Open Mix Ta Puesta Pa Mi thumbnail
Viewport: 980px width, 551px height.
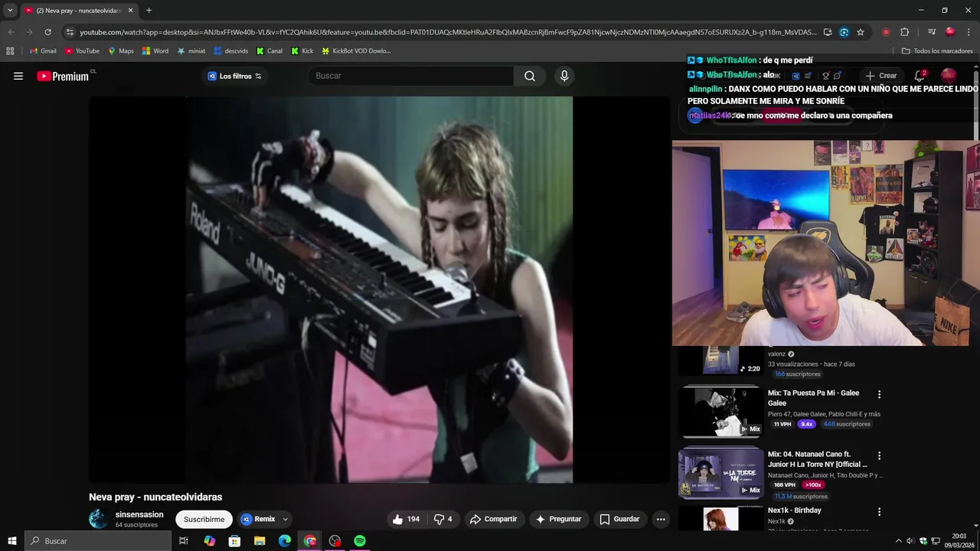tap(720, 412)
